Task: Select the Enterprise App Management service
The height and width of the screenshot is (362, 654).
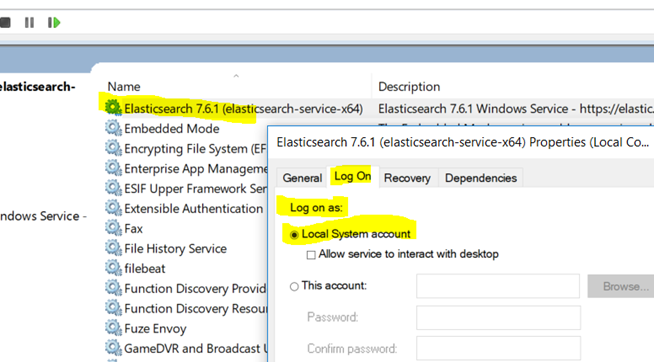Action: (195, 168)
